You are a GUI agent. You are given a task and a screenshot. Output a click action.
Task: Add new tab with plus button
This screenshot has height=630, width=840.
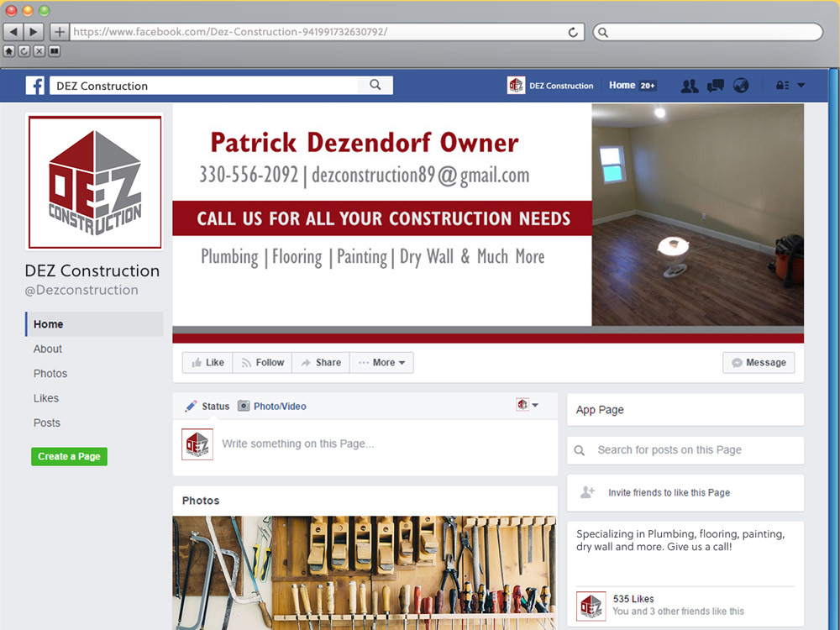(60, 32)
